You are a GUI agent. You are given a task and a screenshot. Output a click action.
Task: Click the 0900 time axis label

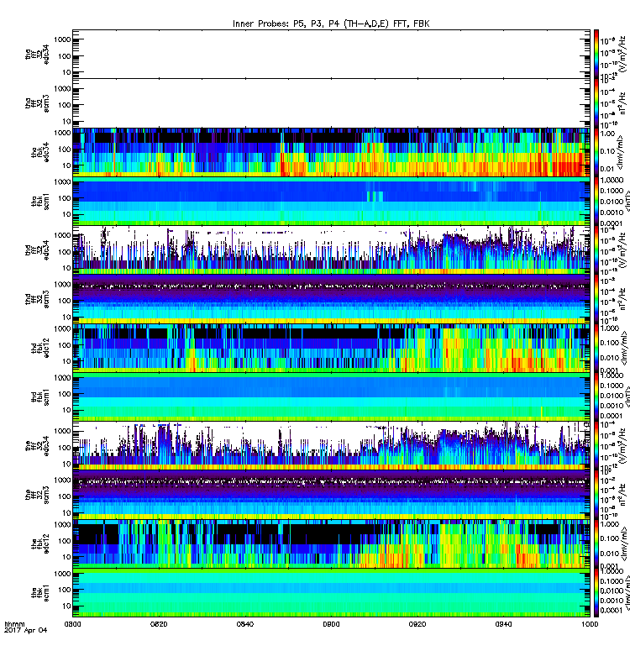pyautogui.click(x=331, y=624)
